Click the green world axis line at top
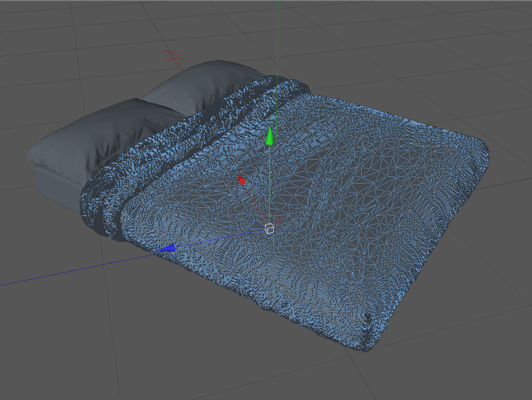The height and width of the screenshot is (400, 532). click(x=278, y=37)
